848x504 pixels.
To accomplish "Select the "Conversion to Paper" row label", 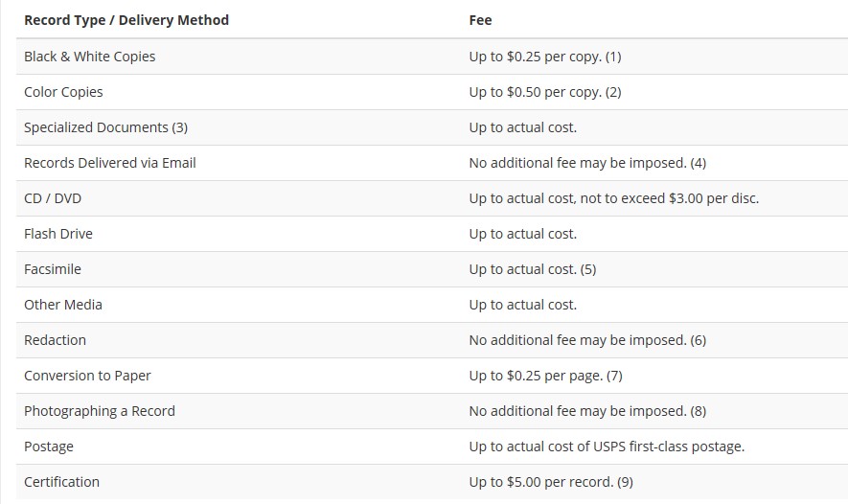I will pos(87,376).
